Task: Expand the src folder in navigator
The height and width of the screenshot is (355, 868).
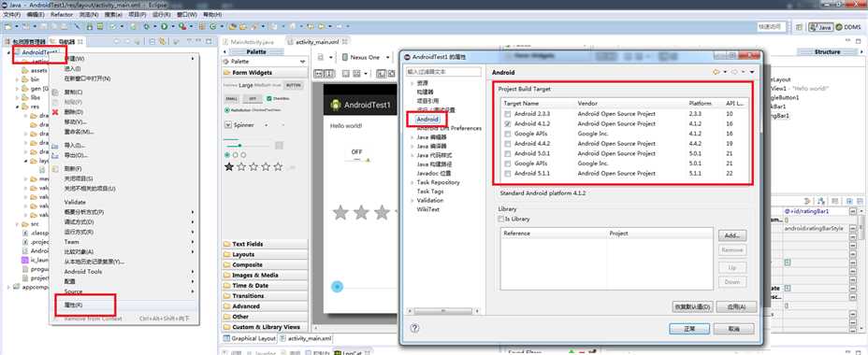Action: coord(17,224)
